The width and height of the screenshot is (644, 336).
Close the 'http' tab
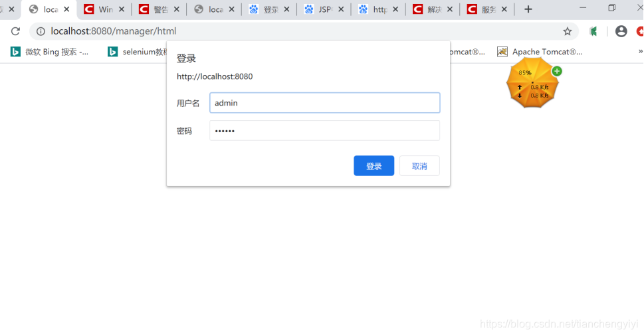pos(395,9)
